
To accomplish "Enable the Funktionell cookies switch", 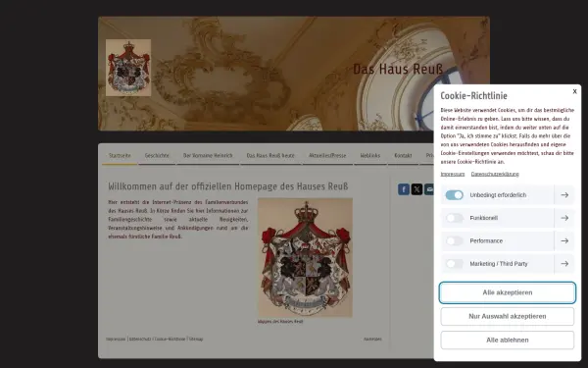I will tap(454, 218).
